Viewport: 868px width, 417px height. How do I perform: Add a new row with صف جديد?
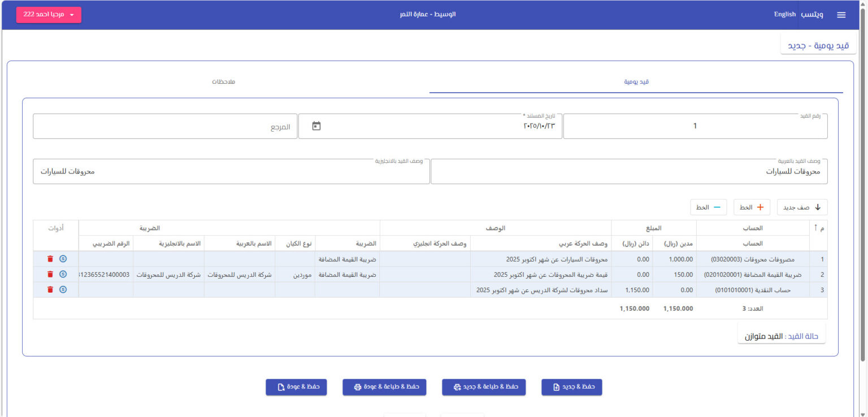(802, 207)
